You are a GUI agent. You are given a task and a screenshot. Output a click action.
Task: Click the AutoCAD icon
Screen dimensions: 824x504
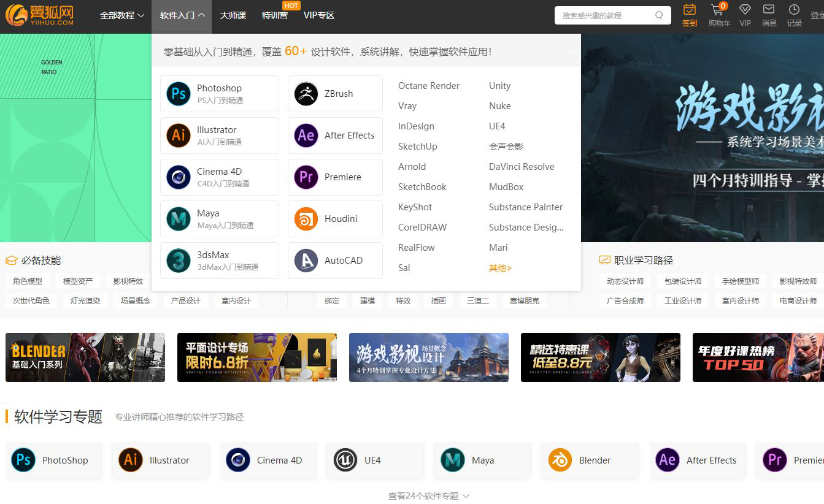pos(306,261)
